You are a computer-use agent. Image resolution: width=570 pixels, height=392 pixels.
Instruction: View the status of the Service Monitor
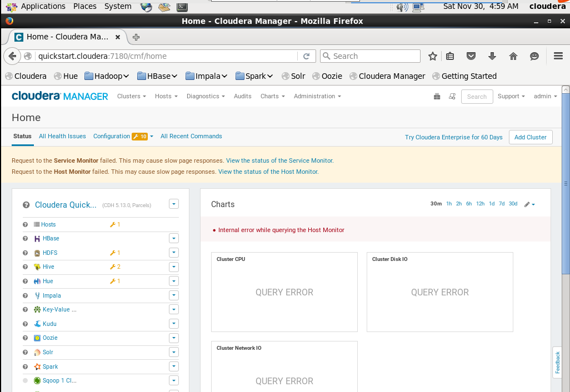(279, 160)
